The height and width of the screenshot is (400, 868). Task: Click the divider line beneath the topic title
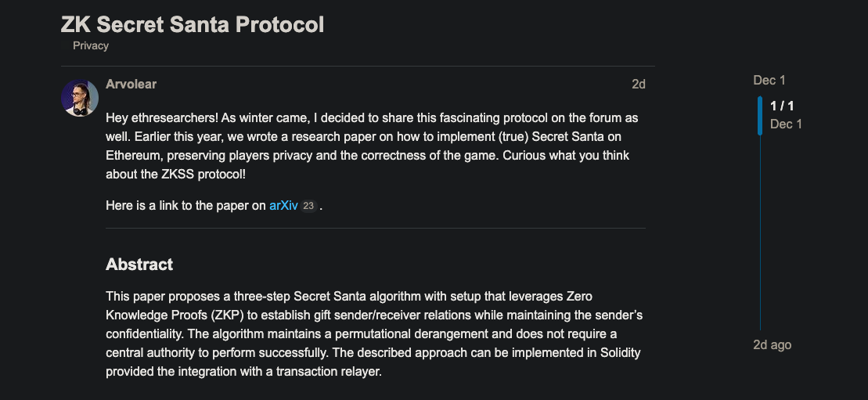pyautogui.click(x=358, y=66)
